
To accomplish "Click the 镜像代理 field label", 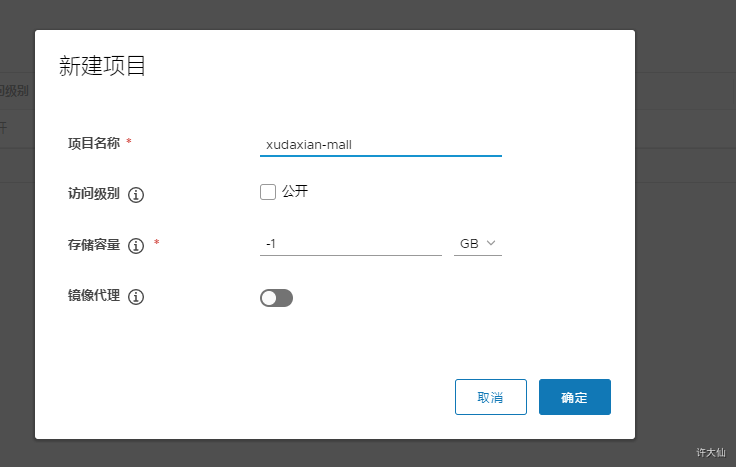I will 94,295.
